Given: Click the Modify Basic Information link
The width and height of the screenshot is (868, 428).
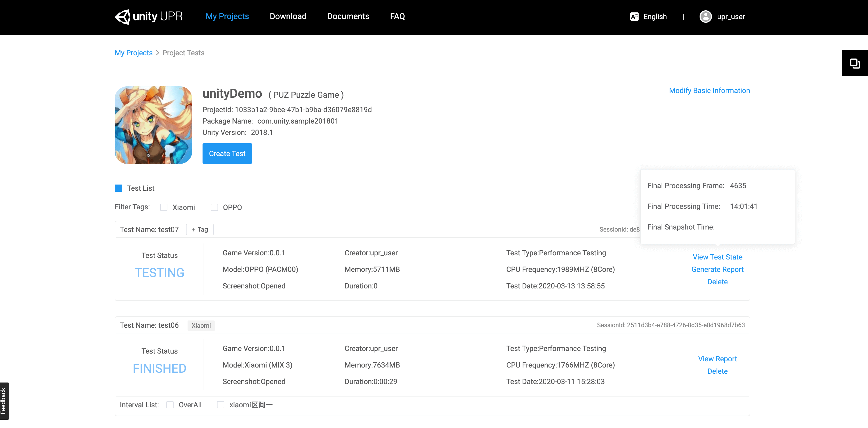Looking at the screenshot, I should pos(709,91).
